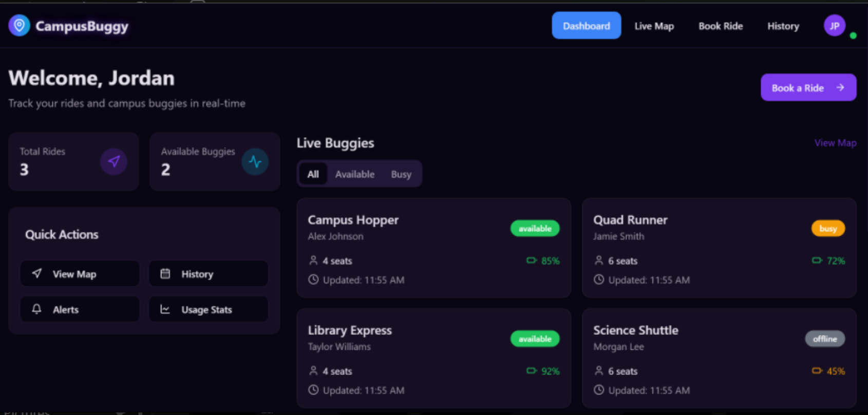Click the person icon on Campus Hopper card
Viewport: 868px width, 415px height.
pos(313,260)
